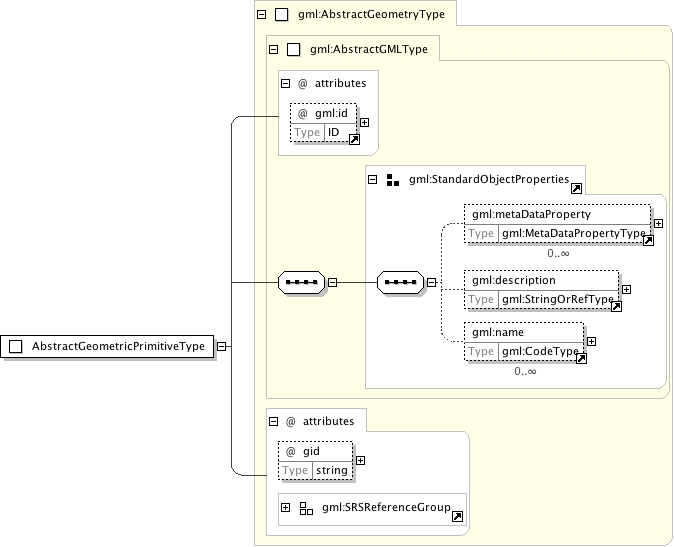The width and height of the screenshot is (674, 547).
Task: Open gml:SRSReferenceGroup reference arrow
Action: click(457, 516)
